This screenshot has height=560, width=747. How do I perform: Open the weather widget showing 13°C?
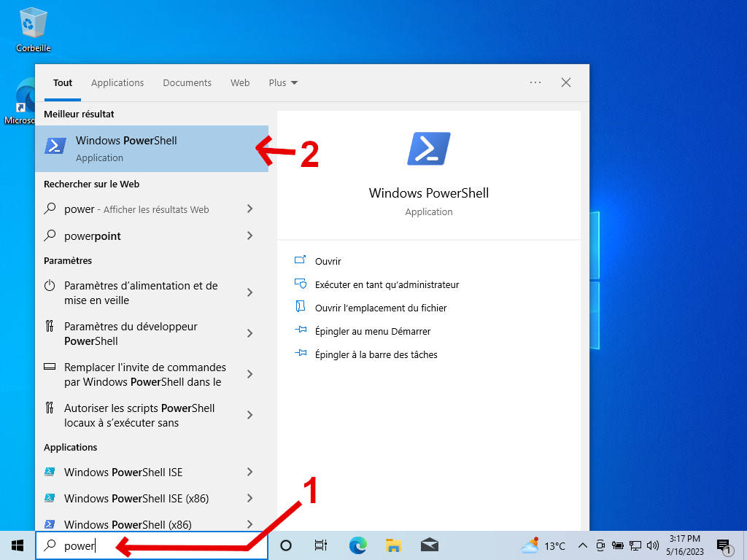[x=543, y=545]
